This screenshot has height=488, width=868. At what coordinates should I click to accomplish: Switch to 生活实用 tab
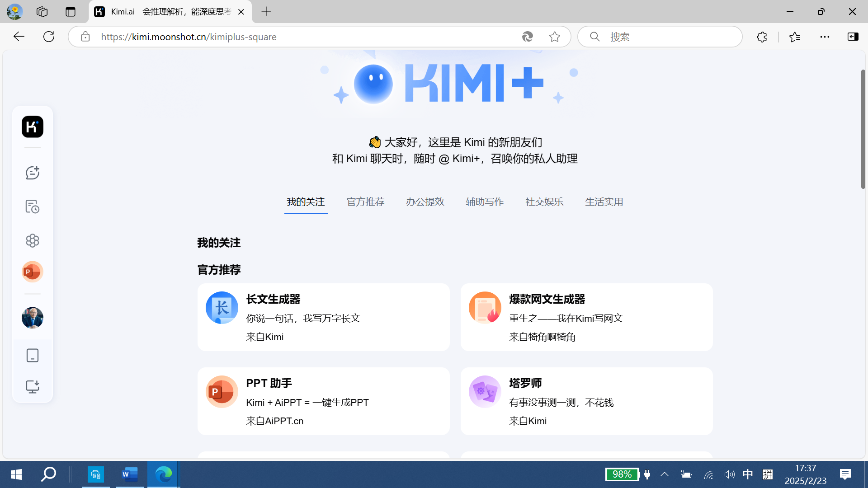[604, 202]
